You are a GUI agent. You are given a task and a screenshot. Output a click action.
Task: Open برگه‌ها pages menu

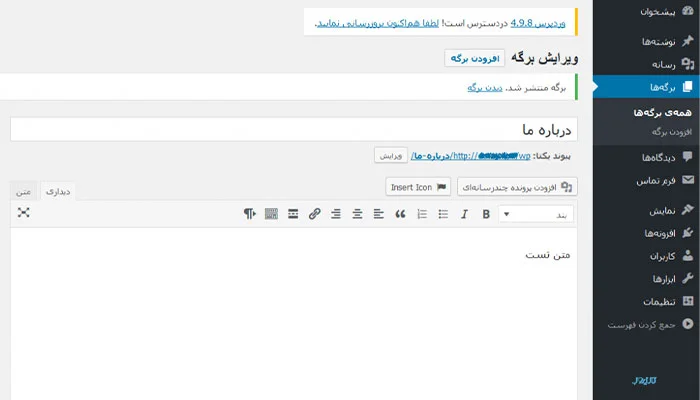[646, 87]
